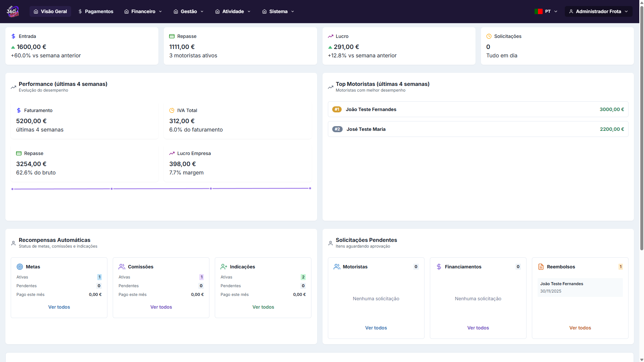
Task: Click the Solicitações clock icon
Action: tap(489, 36)
